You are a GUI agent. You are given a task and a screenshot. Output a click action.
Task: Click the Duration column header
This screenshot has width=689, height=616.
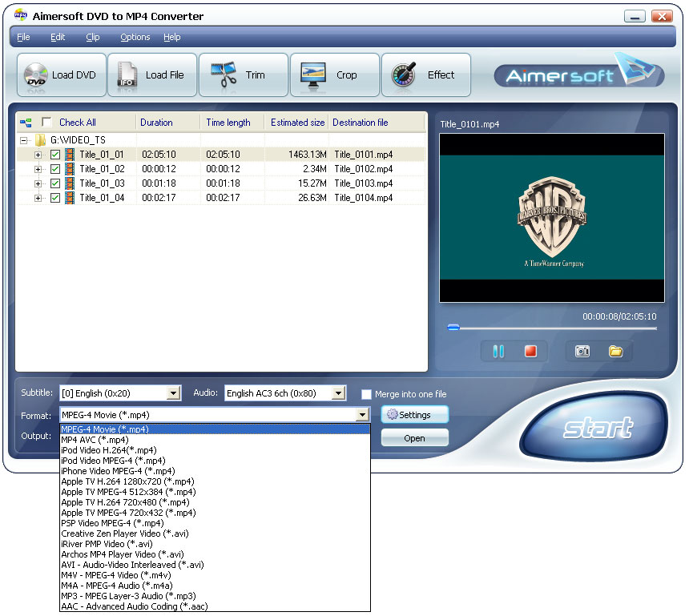[168, 123]
